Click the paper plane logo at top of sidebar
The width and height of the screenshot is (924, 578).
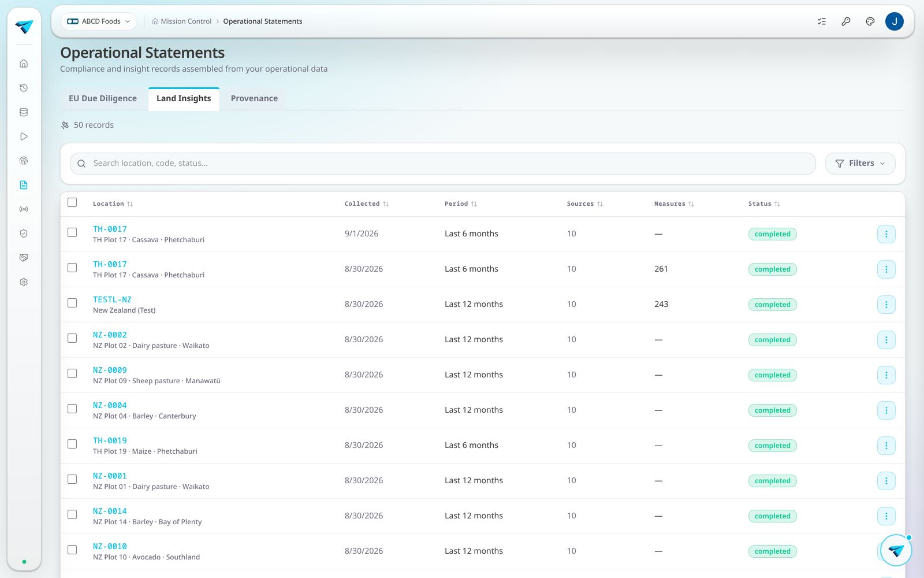24,27
